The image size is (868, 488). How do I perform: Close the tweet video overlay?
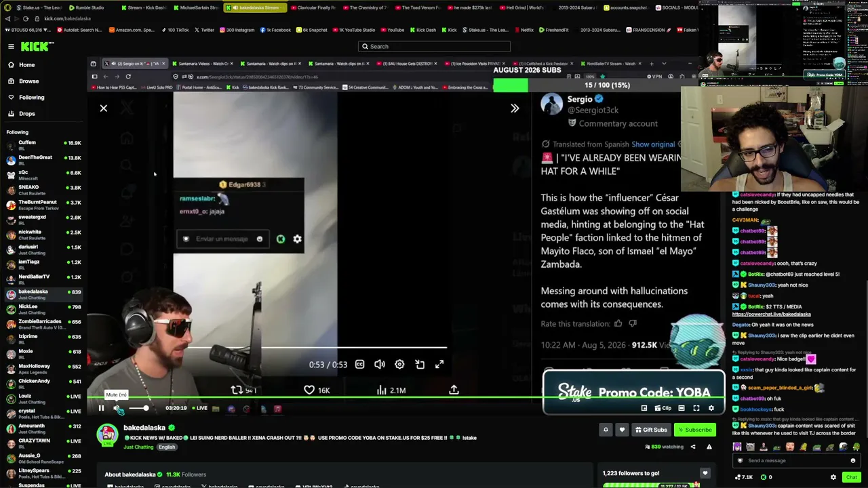point(104,108)
